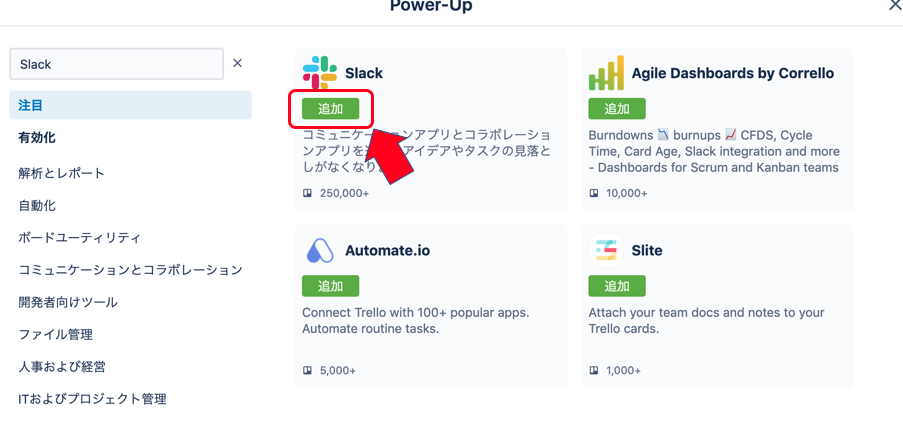This screenshot has height=425, width=903.
Task: Click the Slack logo icon
Action: (x=320, y=72)
